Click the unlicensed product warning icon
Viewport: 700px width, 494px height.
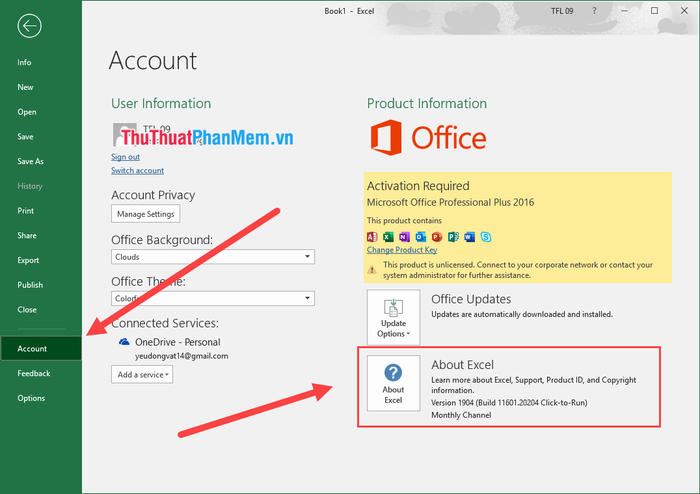(371, 270)
